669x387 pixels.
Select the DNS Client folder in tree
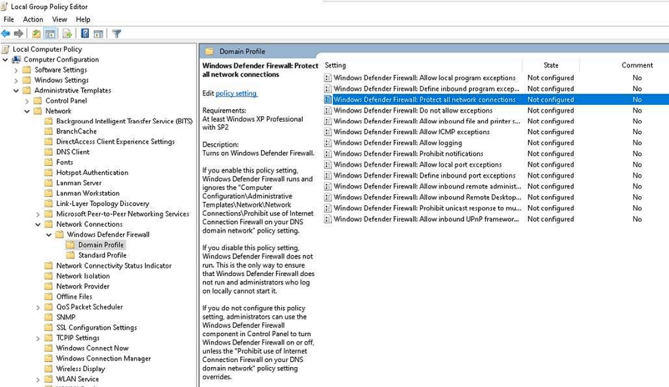click(73, 152)
